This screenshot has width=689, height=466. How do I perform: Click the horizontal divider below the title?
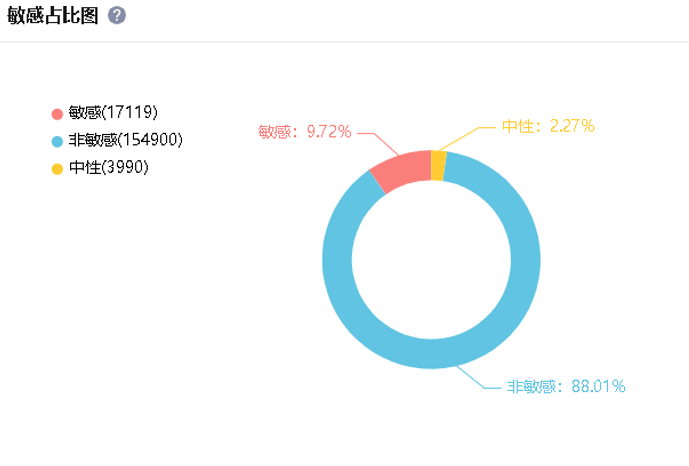click(x=344, y=42)
